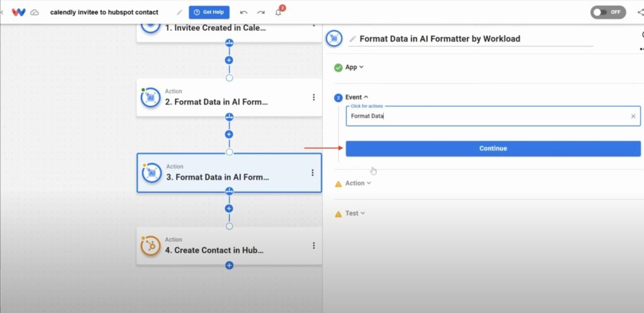Expand the Action section
The image size is (644, 313).
[x=358, y=183]
